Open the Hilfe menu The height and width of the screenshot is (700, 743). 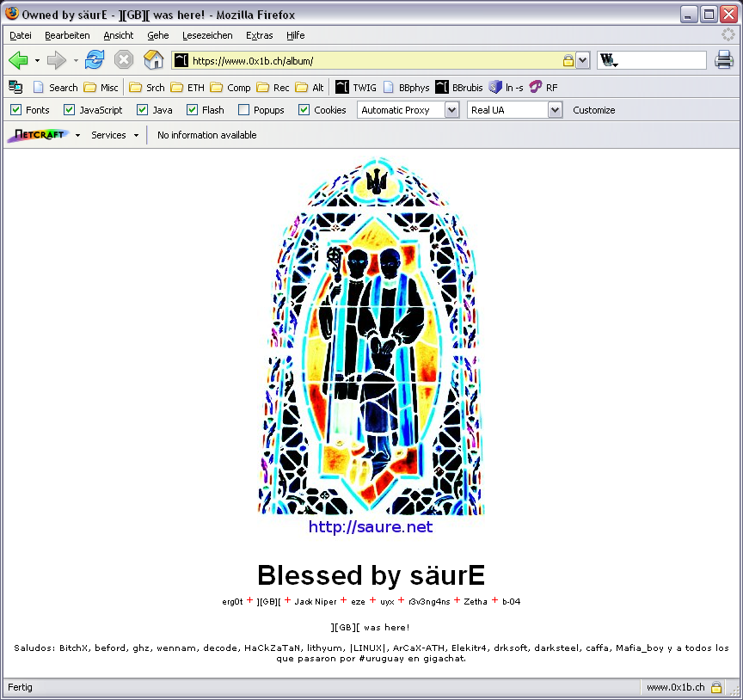(295, 35)
